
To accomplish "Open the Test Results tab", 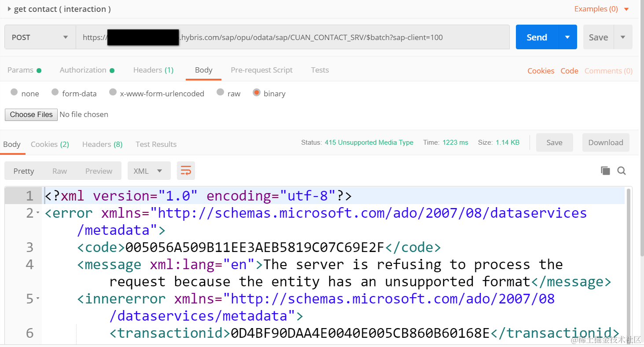I will point(156,144).
